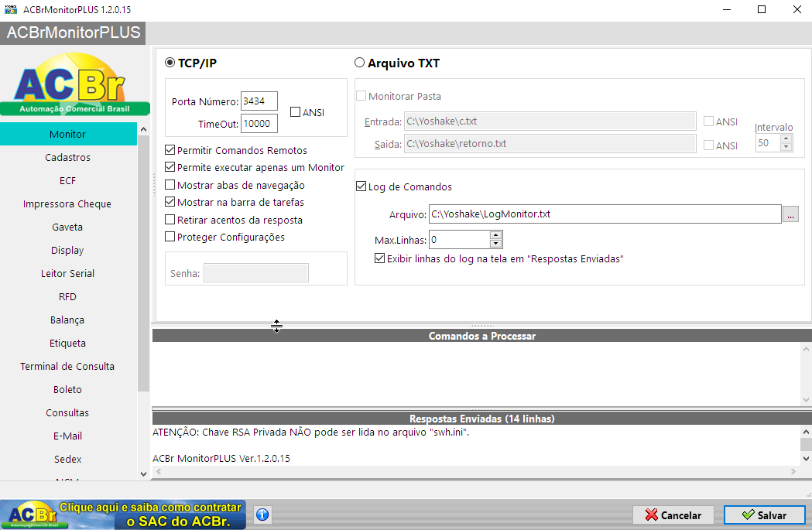The height and width of the screenshot is (530, 812).
Task: Click the 'ACBr MonitorPLUS Ver.1.2.0.15' log line
Action: [x=221, y=459]
